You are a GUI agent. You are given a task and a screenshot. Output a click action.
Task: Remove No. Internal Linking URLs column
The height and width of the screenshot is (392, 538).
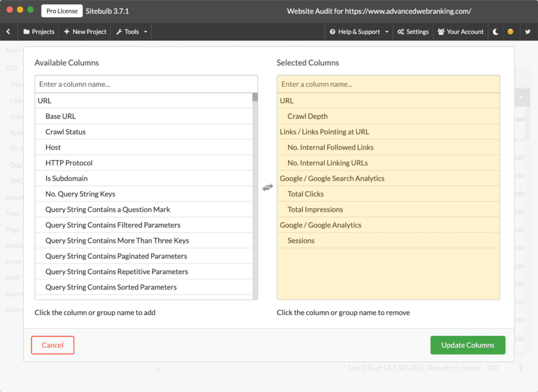(x=388, y=163)
